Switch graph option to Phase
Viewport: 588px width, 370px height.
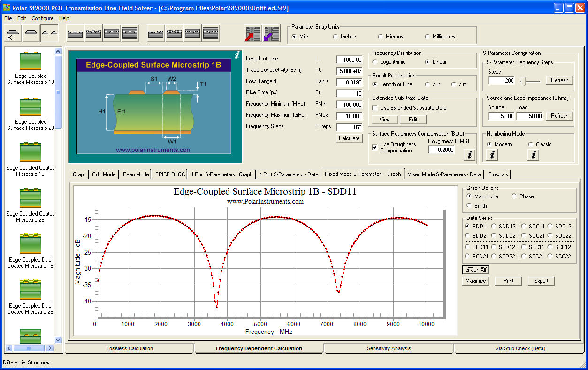point(514,196)
